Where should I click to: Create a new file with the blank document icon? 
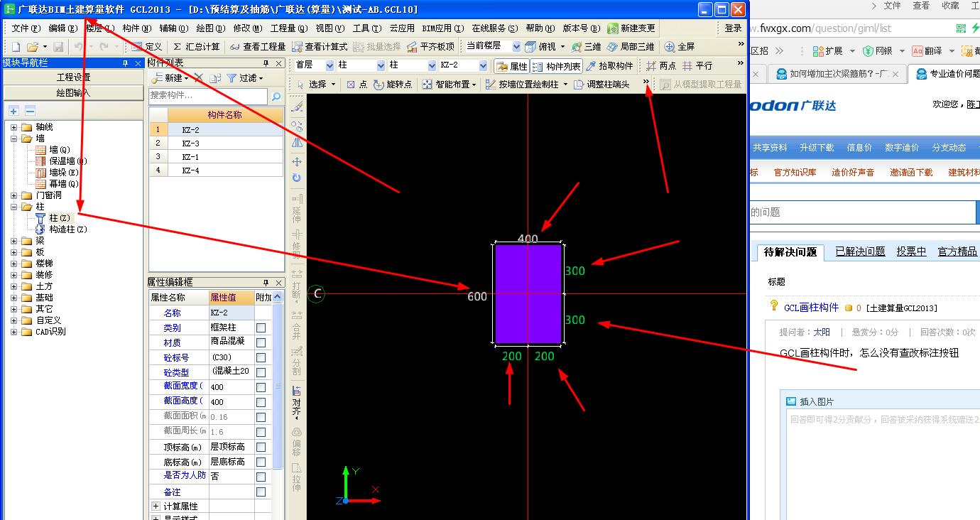pyautogui.click(x=16, y=46)
